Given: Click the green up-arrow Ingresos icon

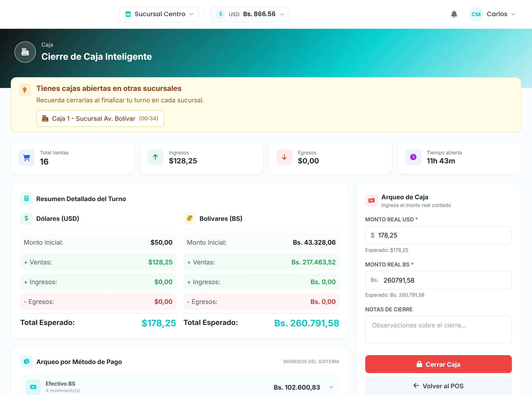Looking at the screenshot, I should pyautogui.click(x=155, y=157).
